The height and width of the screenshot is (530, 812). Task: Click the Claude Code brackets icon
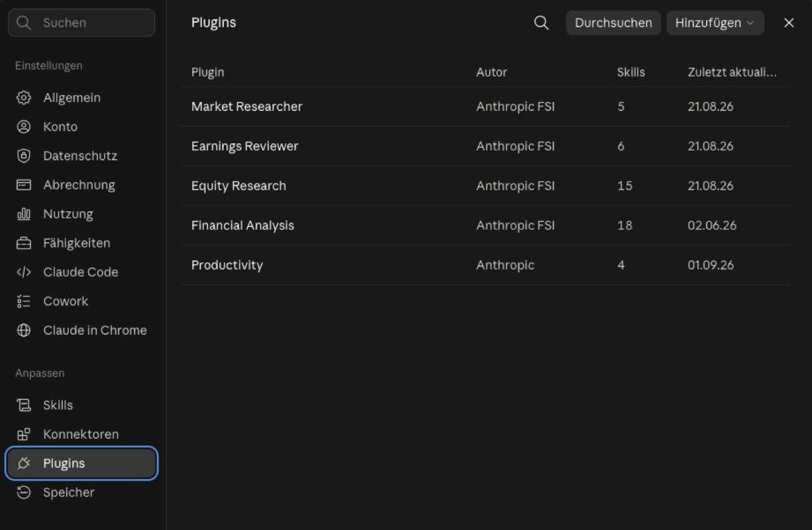[x=23, y=272]
